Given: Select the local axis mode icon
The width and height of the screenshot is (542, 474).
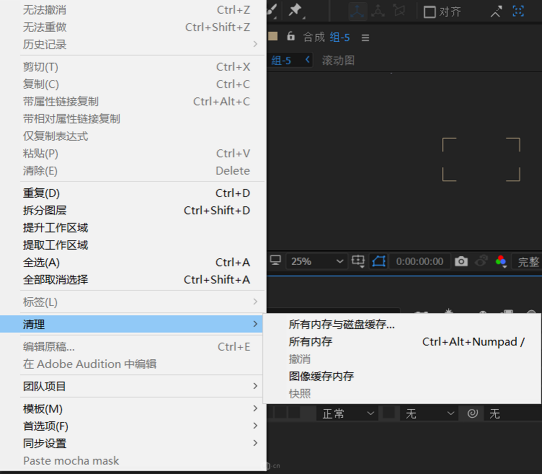Looking at the screenshot, I should coord(357,11).
